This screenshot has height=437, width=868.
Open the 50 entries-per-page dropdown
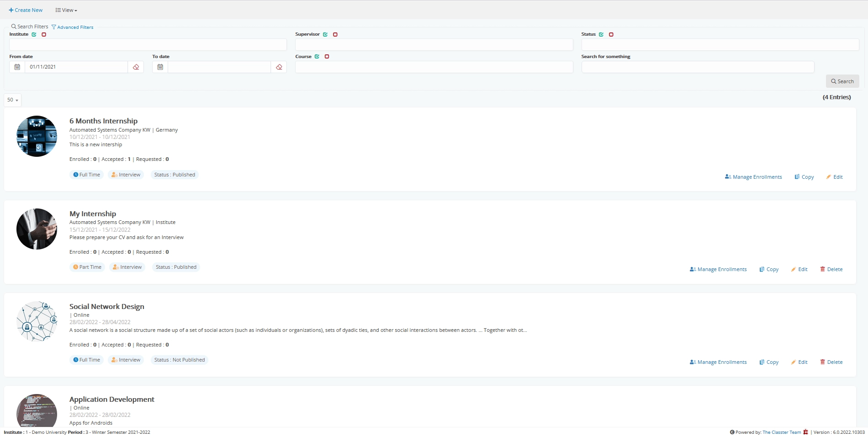13,100
